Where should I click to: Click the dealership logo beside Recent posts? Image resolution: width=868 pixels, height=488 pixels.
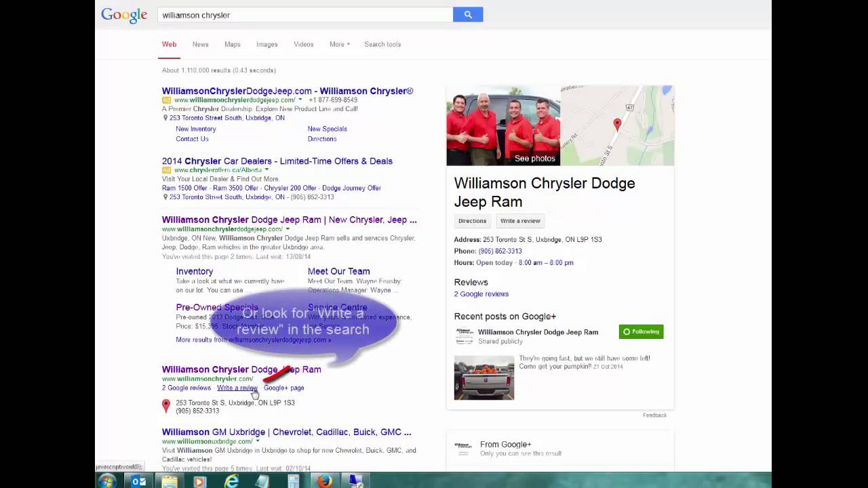(464, 335)
